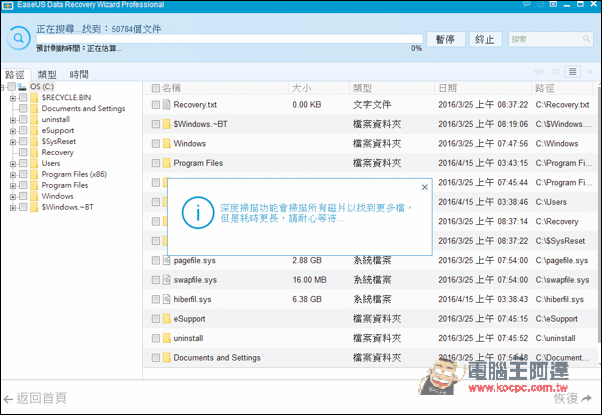Click the 終止 stop button

click(x=485, y=39)
